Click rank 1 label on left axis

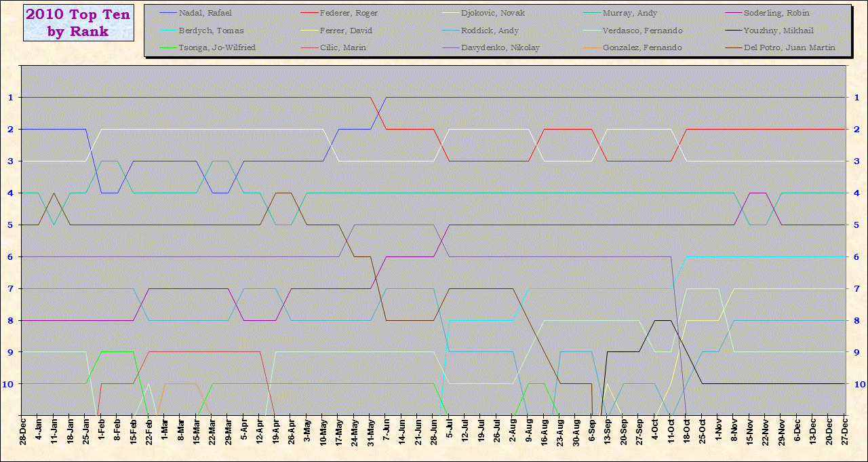point(11,97)
